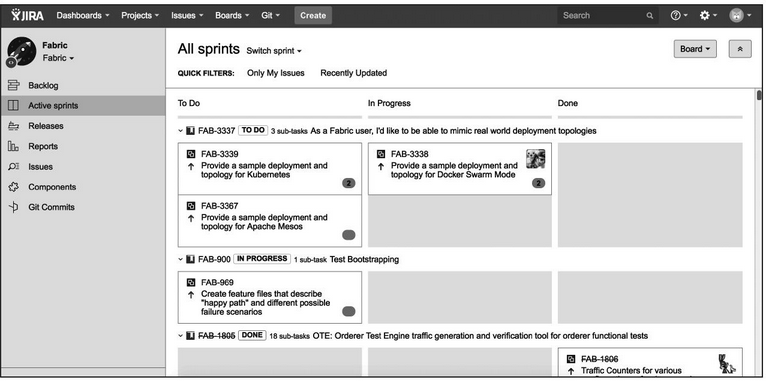
Task: Open the Projects dropdown menu
Action: point(140,15)
